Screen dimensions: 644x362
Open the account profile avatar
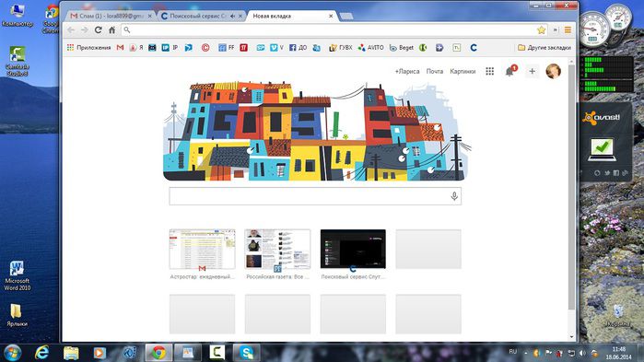tap(553, 72)
